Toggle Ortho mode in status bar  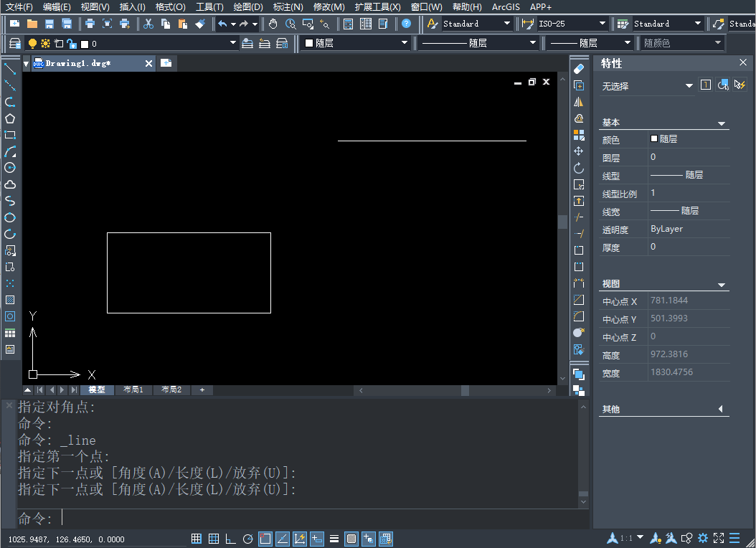[230, 539]
